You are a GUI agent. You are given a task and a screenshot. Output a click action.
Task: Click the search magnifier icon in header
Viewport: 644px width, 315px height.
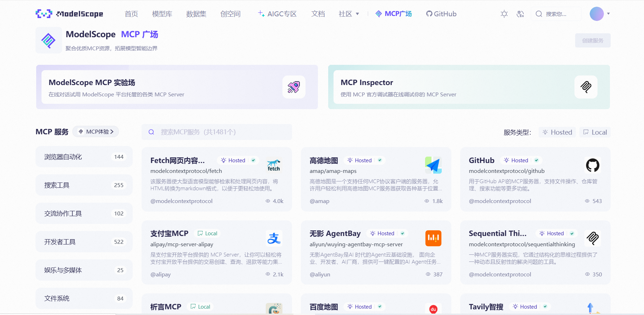click(x=539, y=14)
